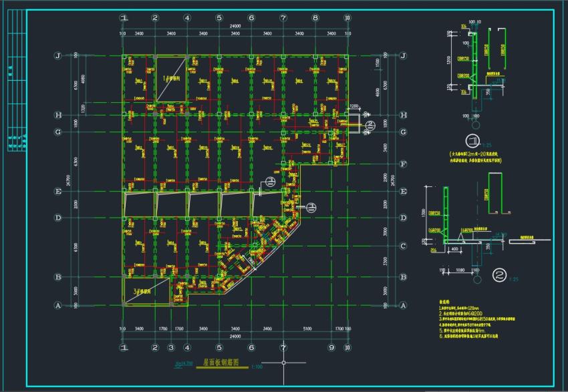
Task: Click the drawing title 屋面板钢筋图
Action: tap(221, 363)
